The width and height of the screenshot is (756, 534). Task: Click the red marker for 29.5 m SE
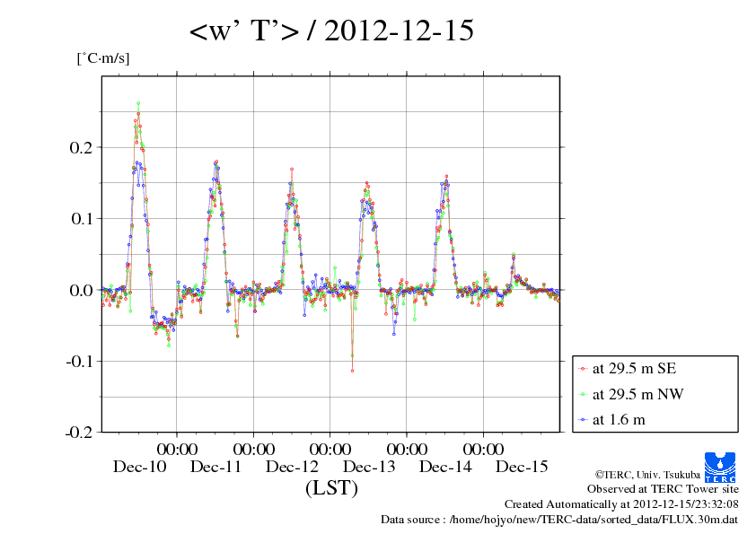pos(584,368)
